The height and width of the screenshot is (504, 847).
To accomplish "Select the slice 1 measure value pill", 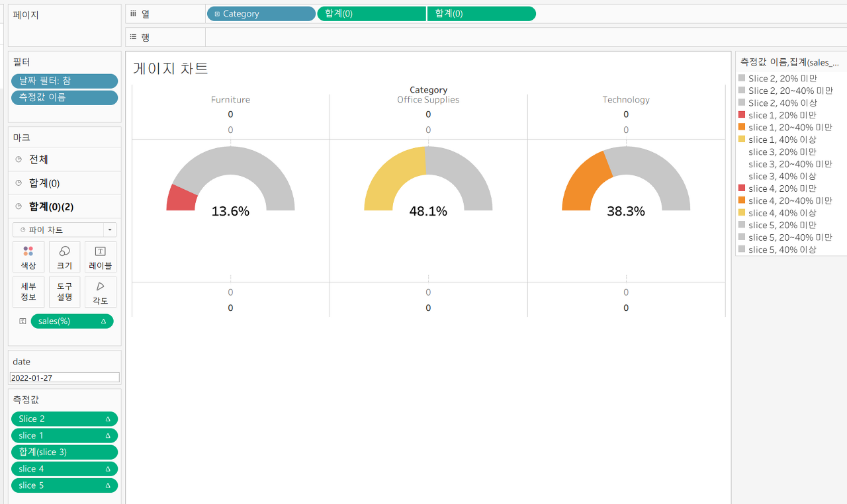I will click(64, 435).
